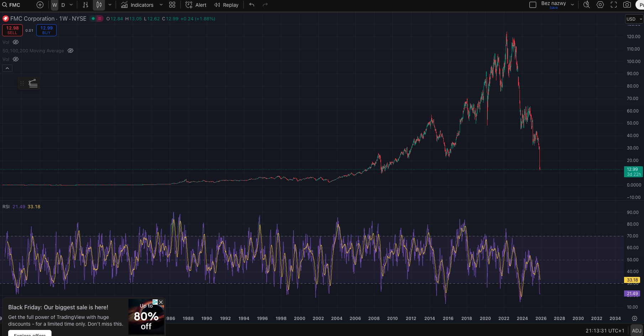The width and height of the screenshot is (644, 336).
Task: Click the undo arrow icon
Action: [252, 5]
